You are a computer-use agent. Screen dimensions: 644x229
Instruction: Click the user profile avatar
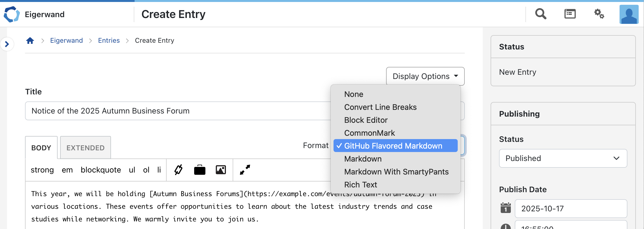(629, 14)
